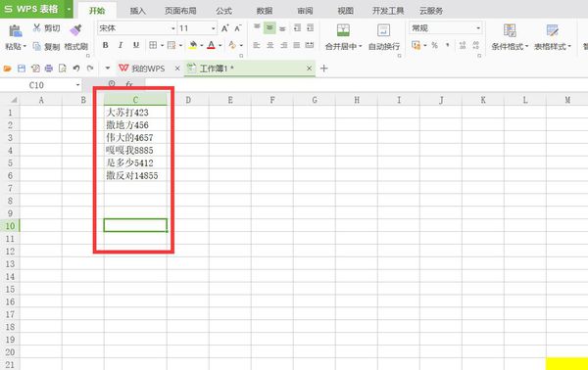Open the Name Box dropdown arrow
This screenshot has width=588, height=370.
[77, 85]
